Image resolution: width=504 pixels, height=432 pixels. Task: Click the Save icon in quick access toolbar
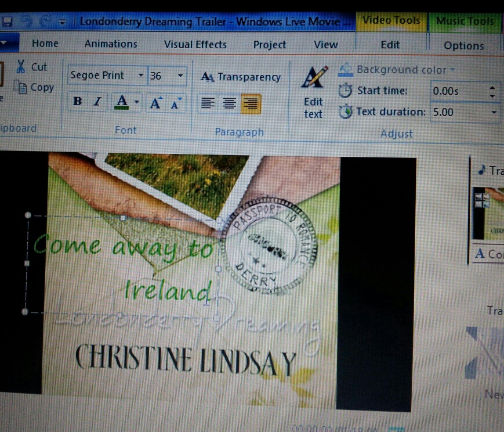[7, 22]
